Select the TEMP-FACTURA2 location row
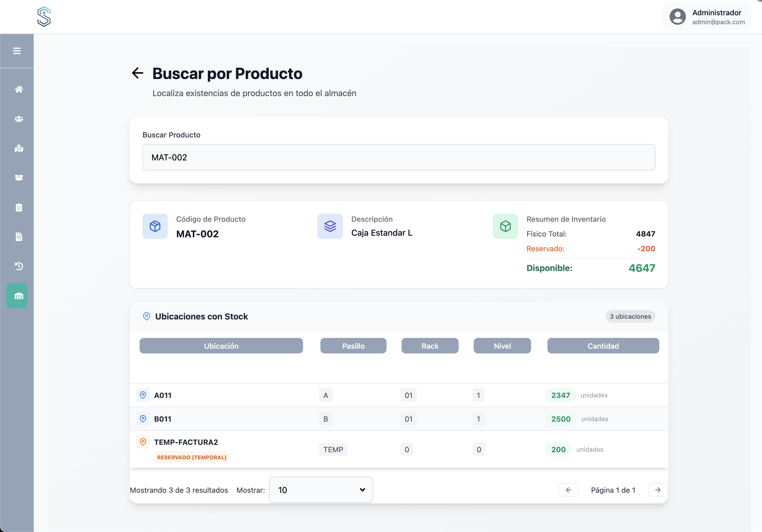762x532 pixels. 186,442
